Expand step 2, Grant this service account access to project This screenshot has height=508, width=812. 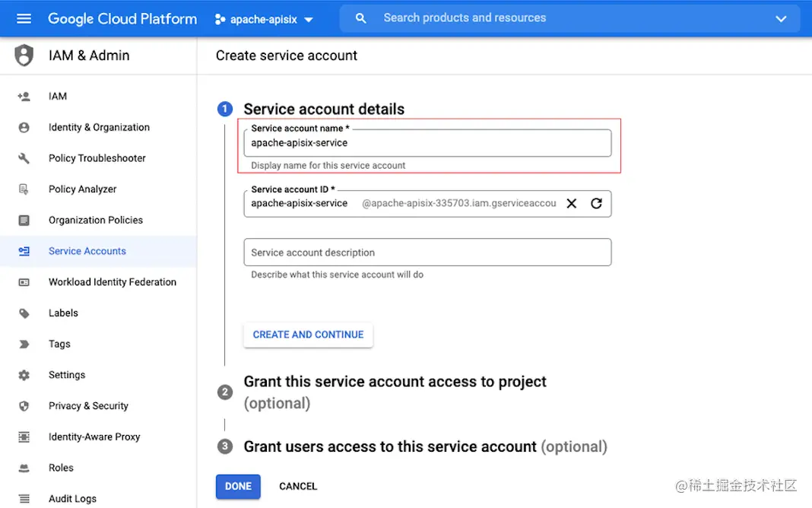395,392
